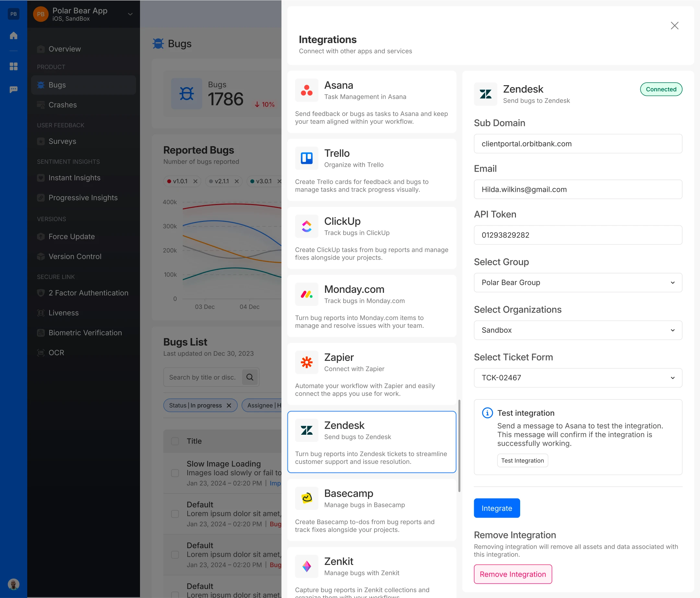Check the Slow Image Loading bug checkbox
This screenshot has width=700, height=598.
click(175, 473)
